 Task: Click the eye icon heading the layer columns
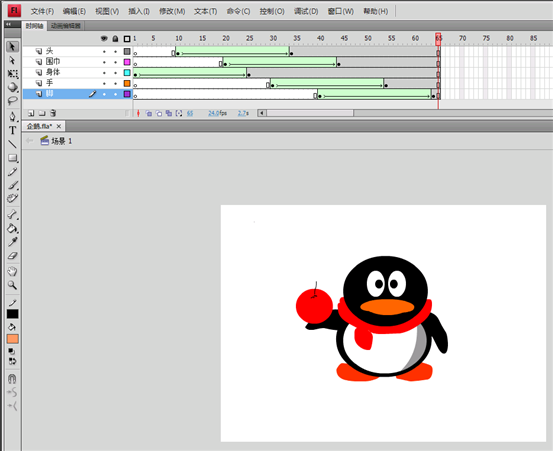click(x=104, y=38)
